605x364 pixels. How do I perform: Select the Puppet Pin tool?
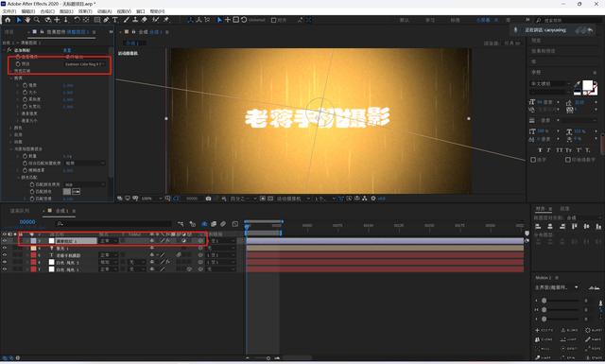pyautogui.click(x=166, y=20)
